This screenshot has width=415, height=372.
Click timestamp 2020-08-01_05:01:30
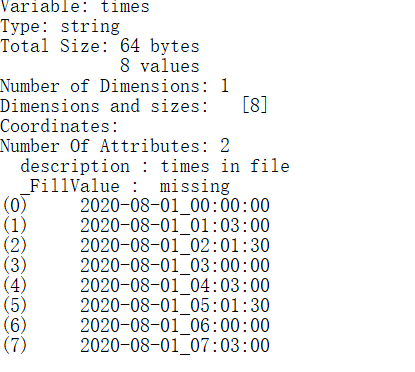[x=175, y=306]
